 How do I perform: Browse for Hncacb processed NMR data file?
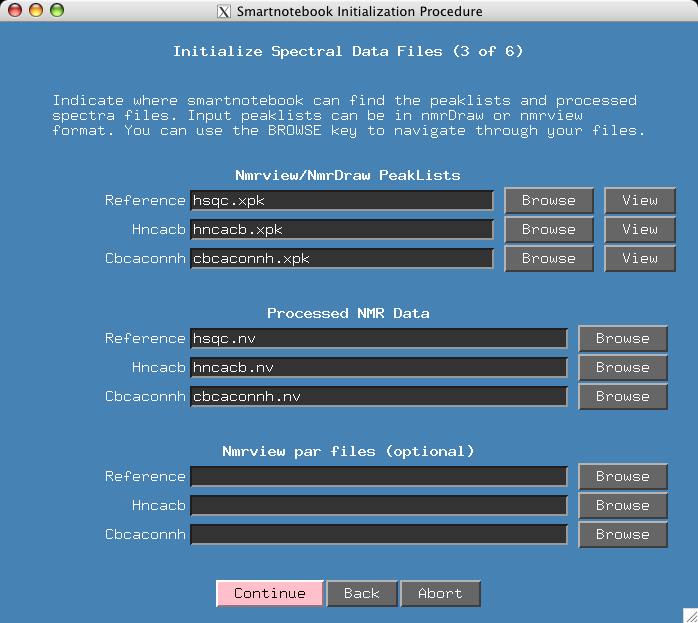click(x=622, y=367)
